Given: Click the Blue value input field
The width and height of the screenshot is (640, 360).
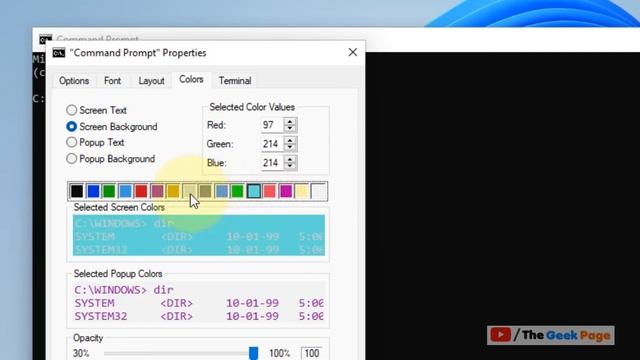Looking at the screenshot, I should click(x=272, y=162).
